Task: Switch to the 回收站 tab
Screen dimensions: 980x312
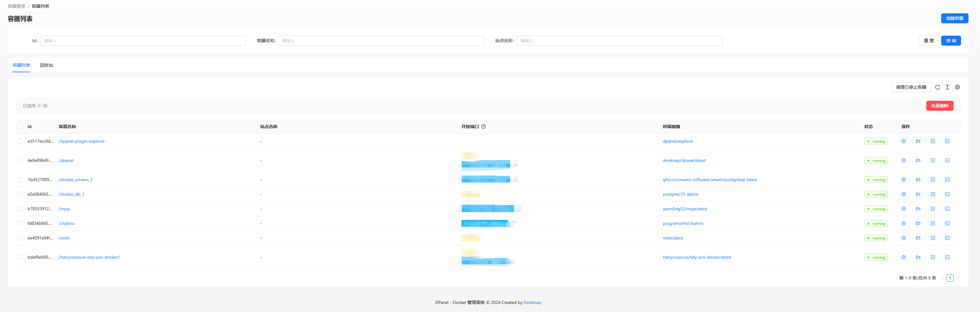Action: [x=47, y=65]
